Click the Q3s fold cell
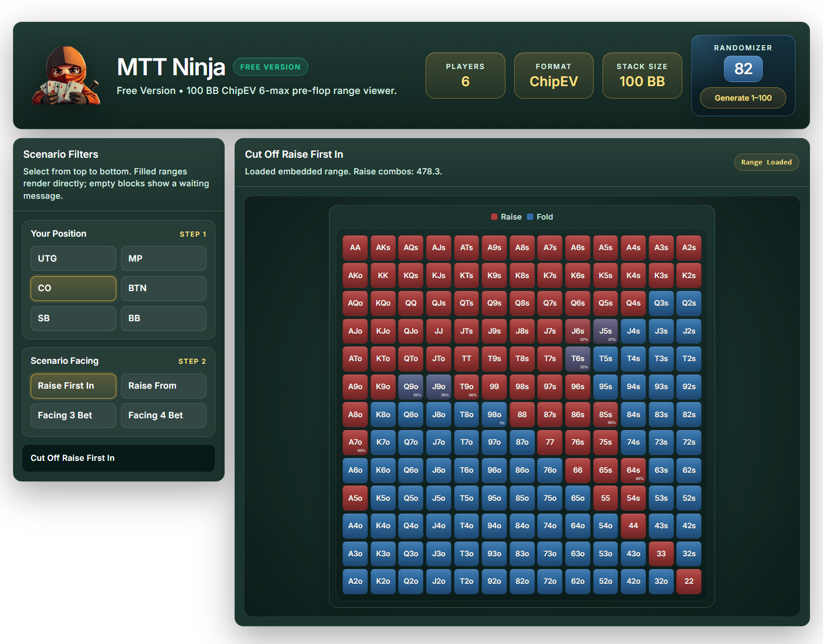Image resolution: width=823 pixels, height=644 pixels. pos(661,303)
